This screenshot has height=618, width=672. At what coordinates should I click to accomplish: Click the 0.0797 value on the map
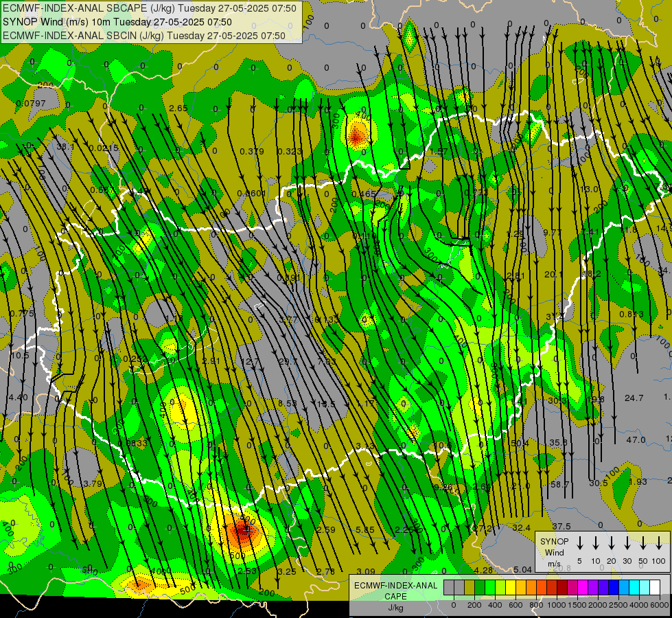[x=31, y=104]
